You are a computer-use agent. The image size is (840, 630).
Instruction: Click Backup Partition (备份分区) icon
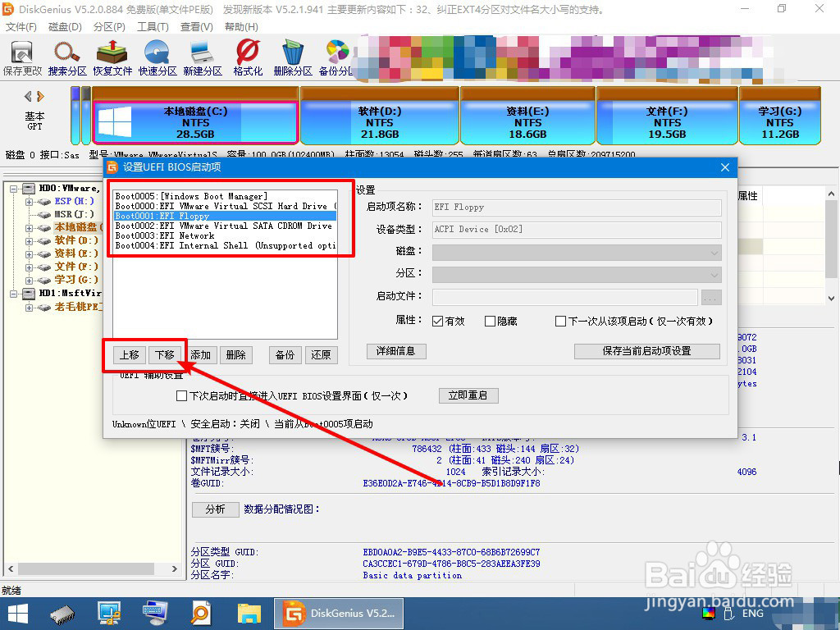(336, 57)
